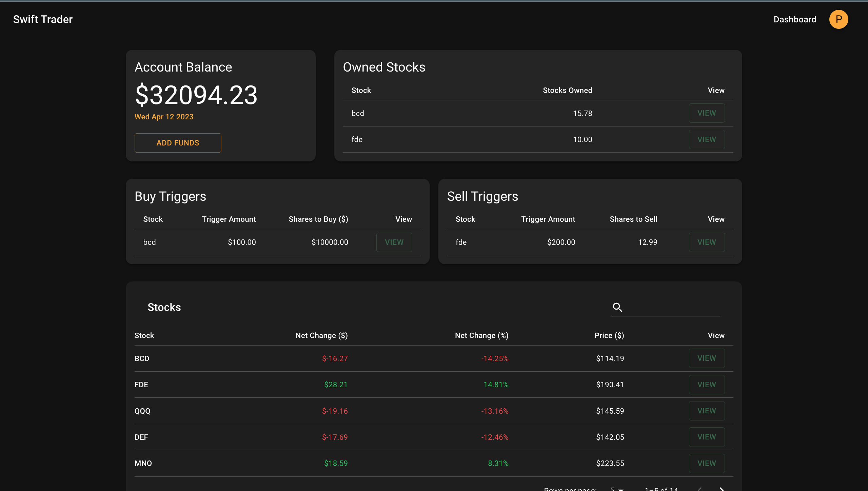View the bcd buy trigger
This screenshot has width=868, height=491.
[394, 242]
